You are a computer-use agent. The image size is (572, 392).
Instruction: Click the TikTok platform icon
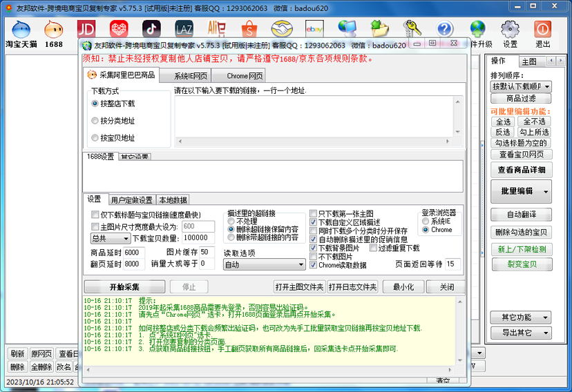(151, 29)
